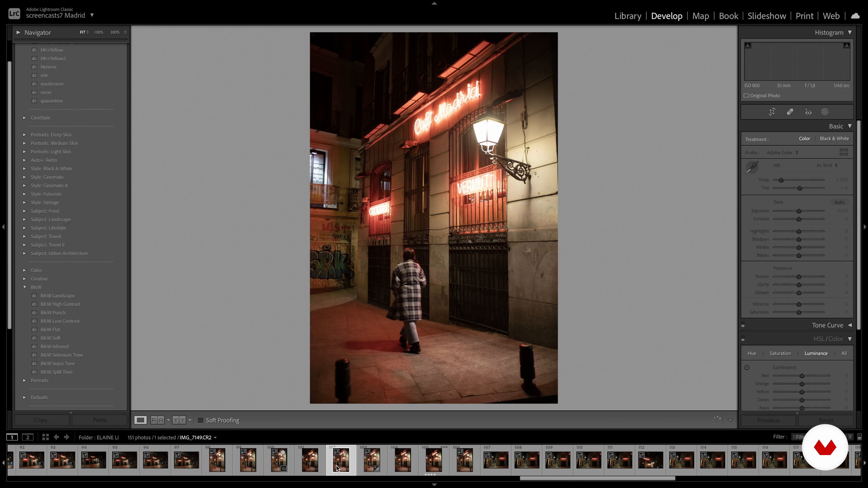
Task: Pick the white balance eyedropper
Action: [x=752, y=167]
